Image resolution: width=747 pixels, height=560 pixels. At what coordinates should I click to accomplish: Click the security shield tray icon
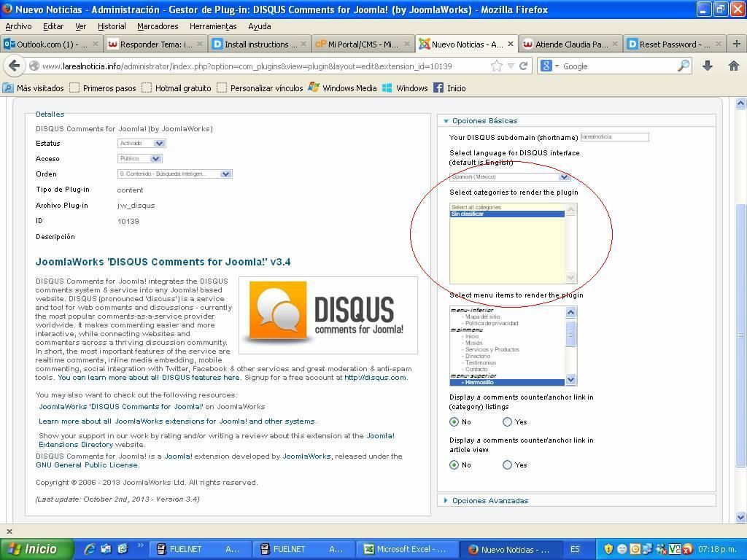click(608, 549)
